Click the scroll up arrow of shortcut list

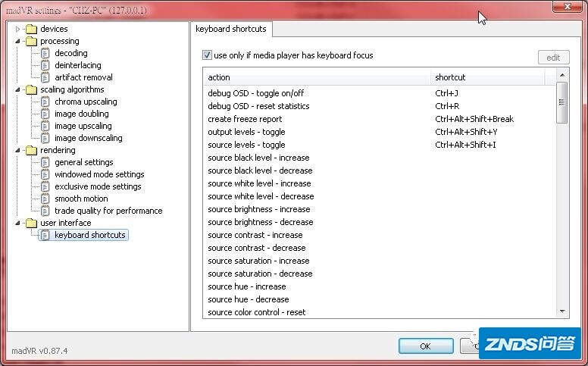click(562, 75)
